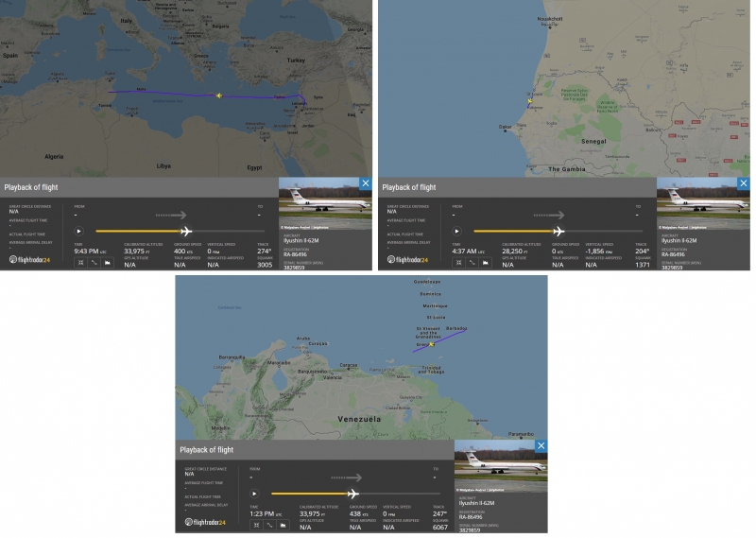The image size is (756, 538).
Task: Toggle the route line icon under 4:37 AM
Action: (472, 262)
